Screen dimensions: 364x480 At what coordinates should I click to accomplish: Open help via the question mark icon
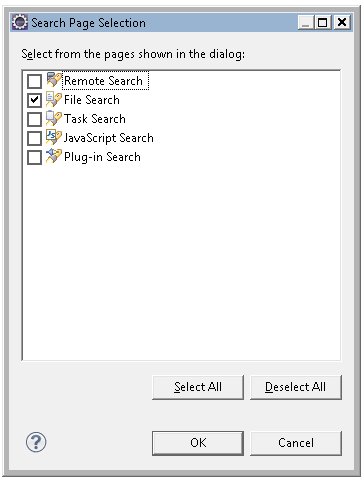[36, 442]
